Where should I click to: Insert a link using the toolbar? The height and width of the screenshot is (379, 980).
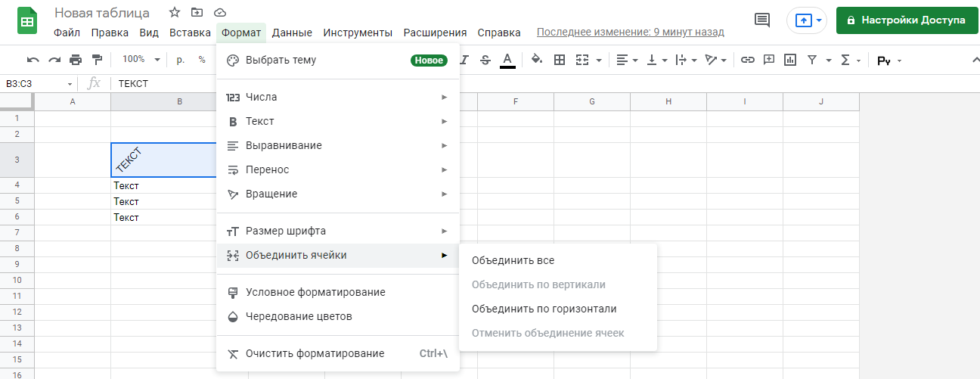pyautogui.click(x=748, y=60)
